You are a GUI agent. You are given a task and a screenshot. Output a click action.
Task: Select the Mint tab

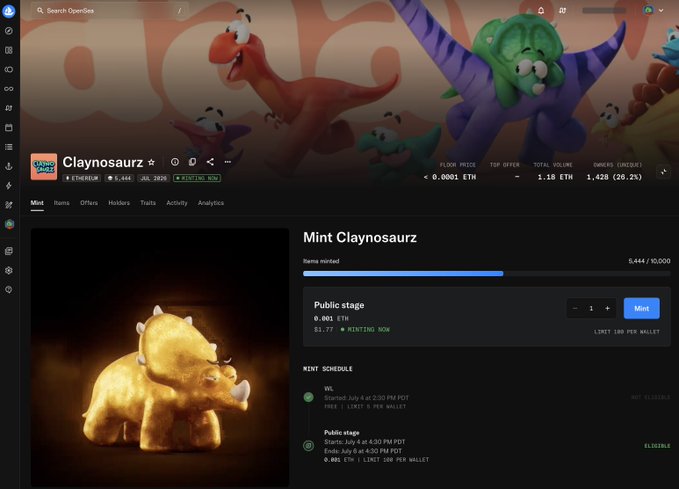(x=37, y=203)
